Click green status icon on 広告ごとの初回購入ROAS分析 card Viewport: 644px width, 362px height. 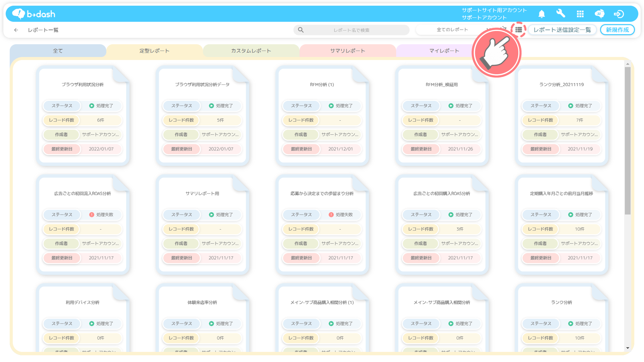[x=451, y=215]
